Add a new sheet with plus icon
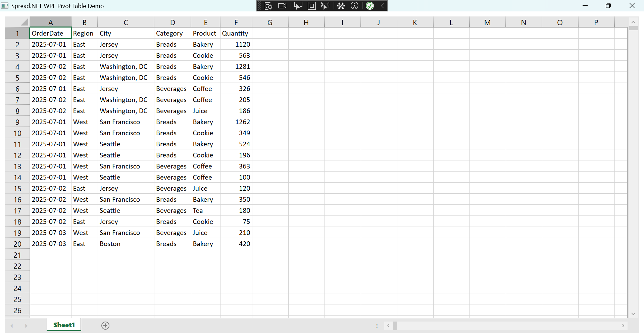This screenshot has width=644, height=336. pos(105,325)
